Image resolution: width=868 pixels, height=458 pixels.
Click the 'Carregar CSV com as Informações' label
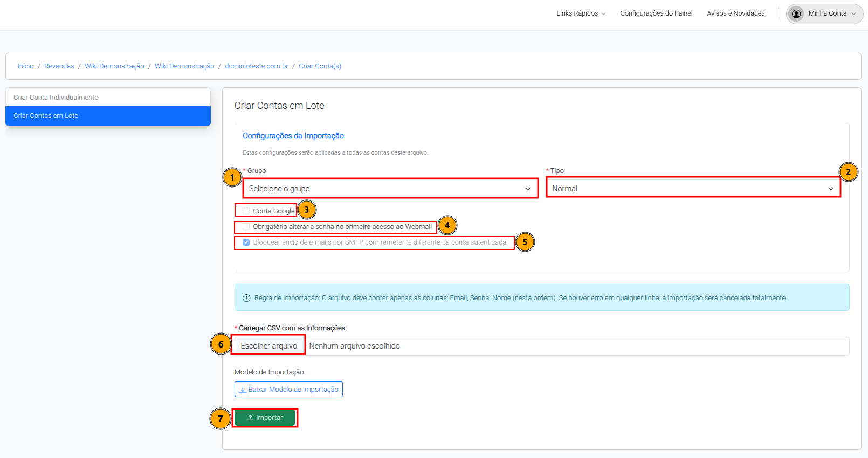(293, 328)
